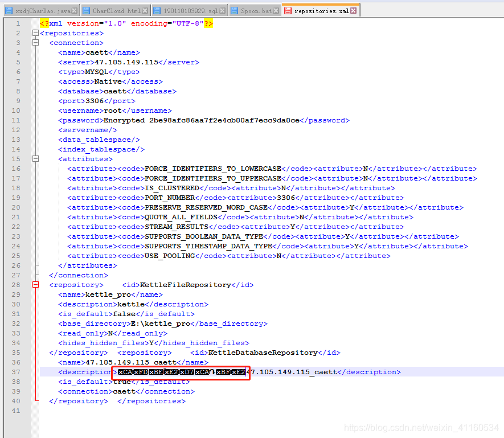Switch to the Spoon.bat tab
The height and width of the screenshot is (438, 504).
click(256, 11)
